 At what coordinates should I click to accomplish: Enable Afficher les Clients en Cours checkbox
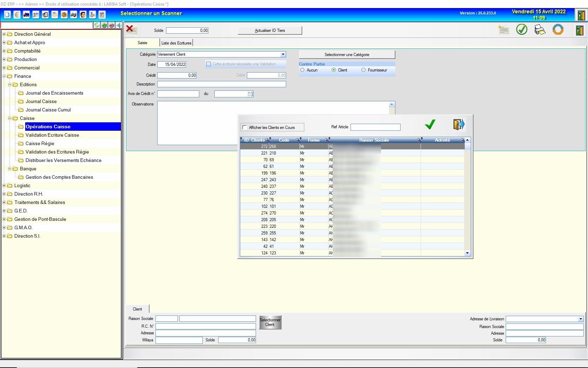point(245,128)
